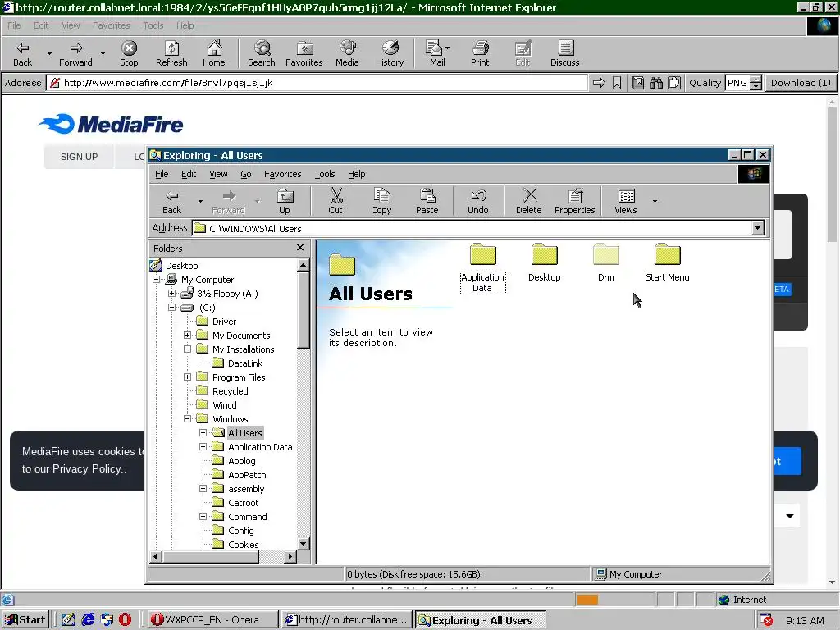Open the Edit menu in Explorer window
The height and width of the screenshot is (630, 840).
pos(189,174)
